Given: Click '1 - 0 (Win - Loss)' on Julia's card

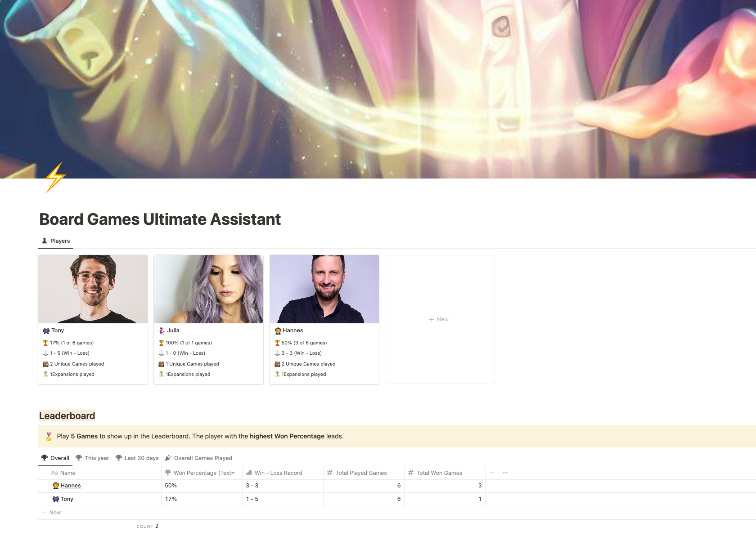Looking at the screenshot, I should (185, 353).
